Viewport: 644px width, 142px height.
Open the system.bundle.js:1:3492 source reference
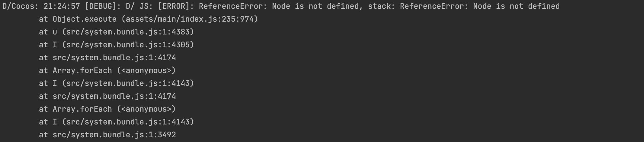coord(114,135)
